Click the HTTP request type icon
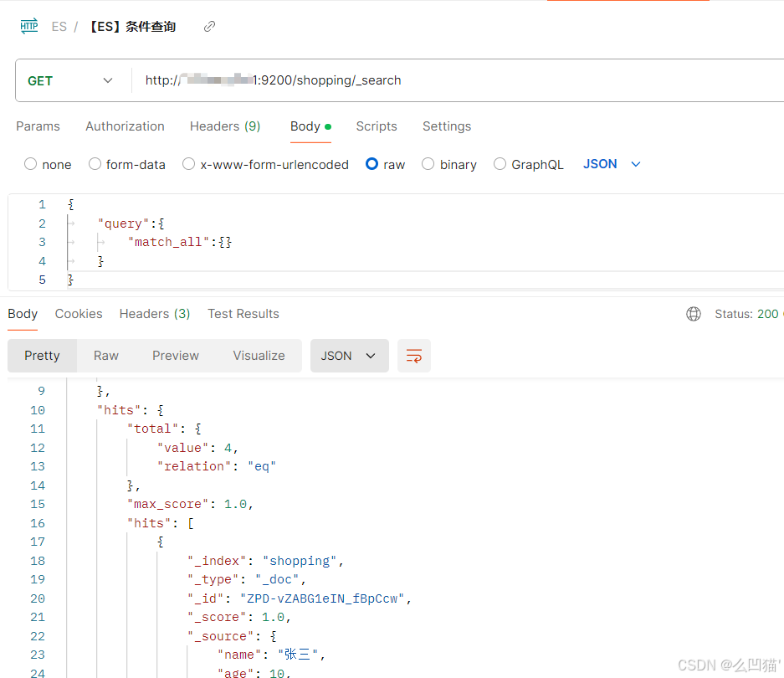Screen dimensions: 784x678 [29, 26]
